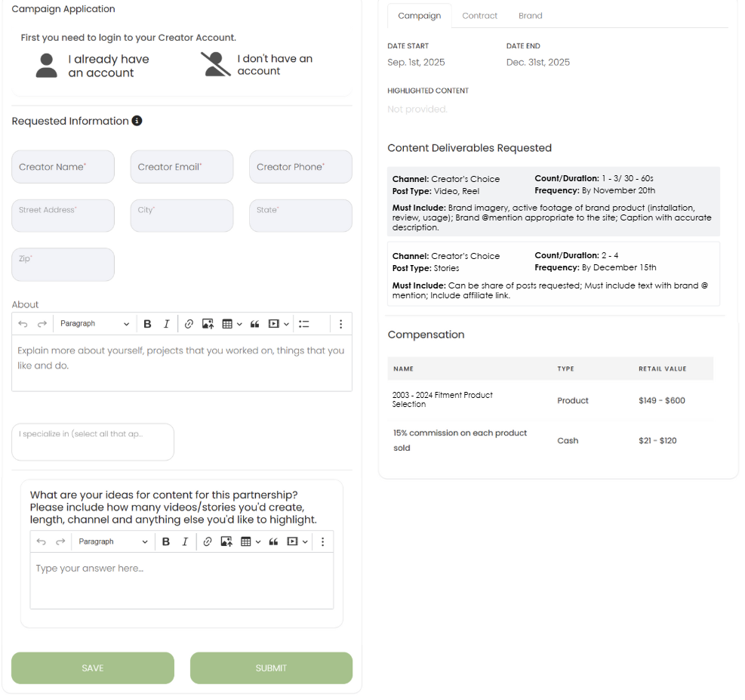
Task: Open the Paragraph style dropdown in About editor
Action: (x=94, y=324)
